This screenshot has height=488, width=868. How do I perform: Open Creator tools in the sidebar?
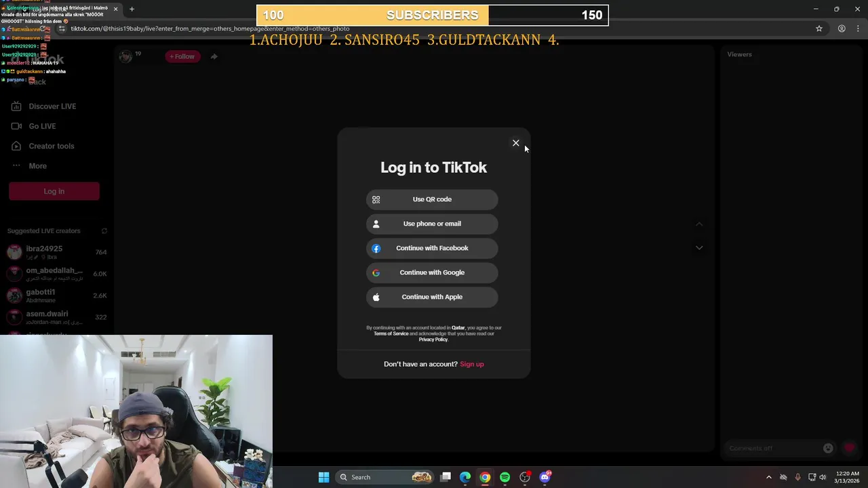point(54,146)
